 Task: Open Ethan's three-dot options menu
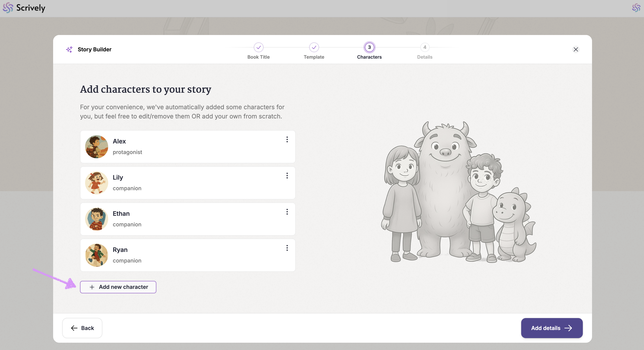[x=287, y=212]
